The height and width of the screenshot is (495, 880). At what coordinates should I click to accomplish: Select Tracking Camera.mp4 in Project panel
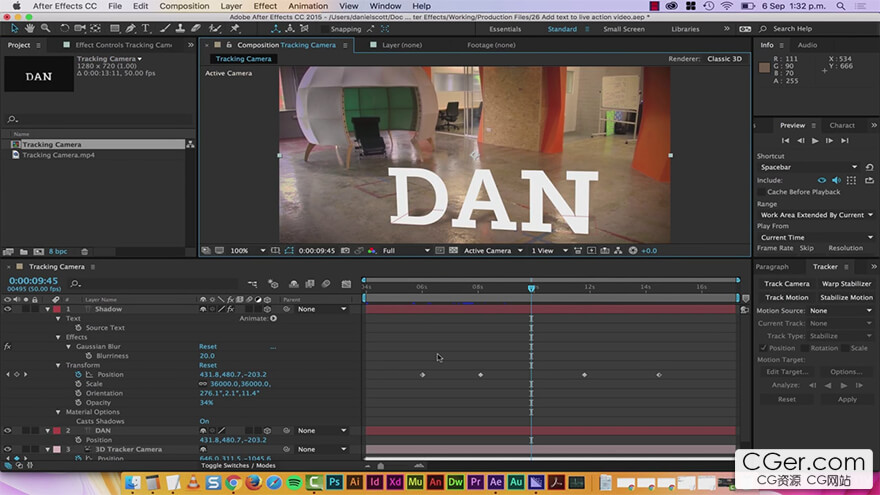pos(56,155)
